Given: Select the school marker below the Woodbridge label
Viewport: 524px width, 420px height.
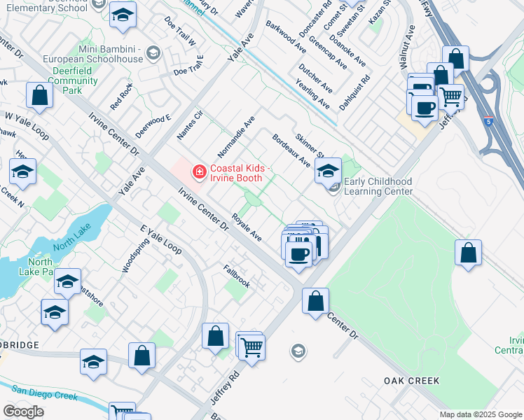Looking at the screenshot, I should [x=94, y=363].
